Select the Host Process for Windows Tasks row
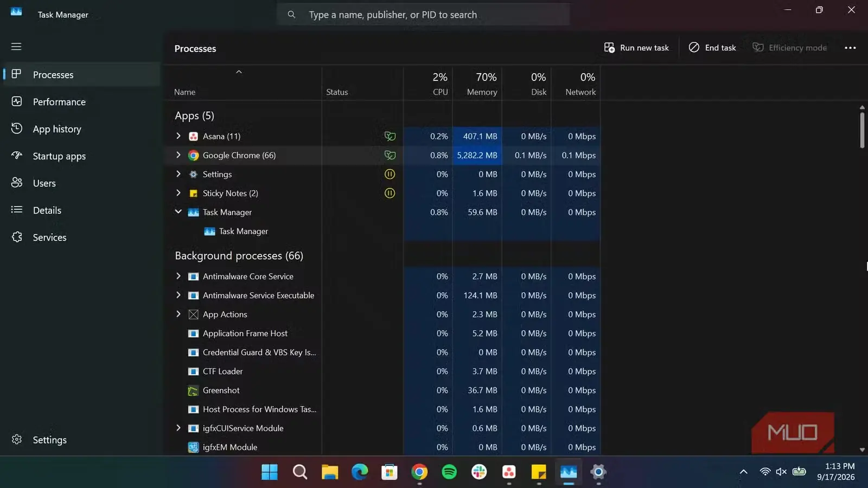 tap(382, 409)
